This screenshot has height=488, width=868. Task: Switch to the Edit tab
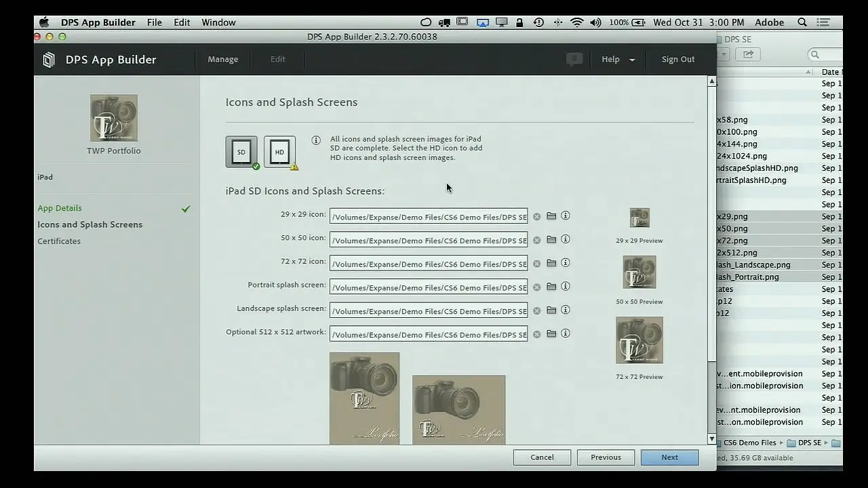tap(278, 60)
